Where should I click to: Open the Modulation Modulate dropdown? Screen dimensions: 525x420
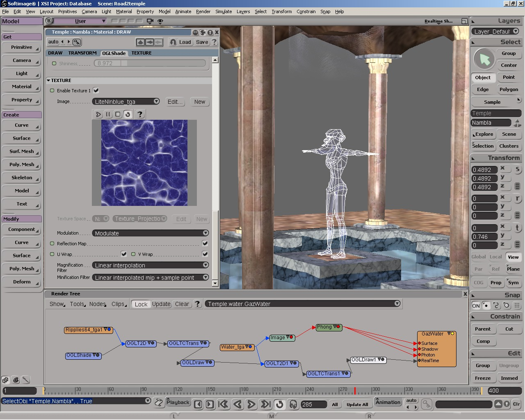coord(151,233)
